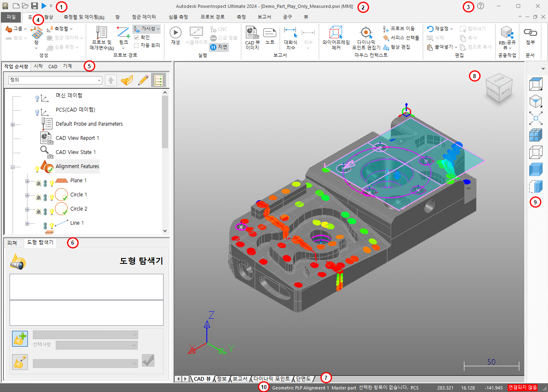Screen dimensions: 548x392
Task: Click the 형상 편집 tool
Action: coord(397,47)
